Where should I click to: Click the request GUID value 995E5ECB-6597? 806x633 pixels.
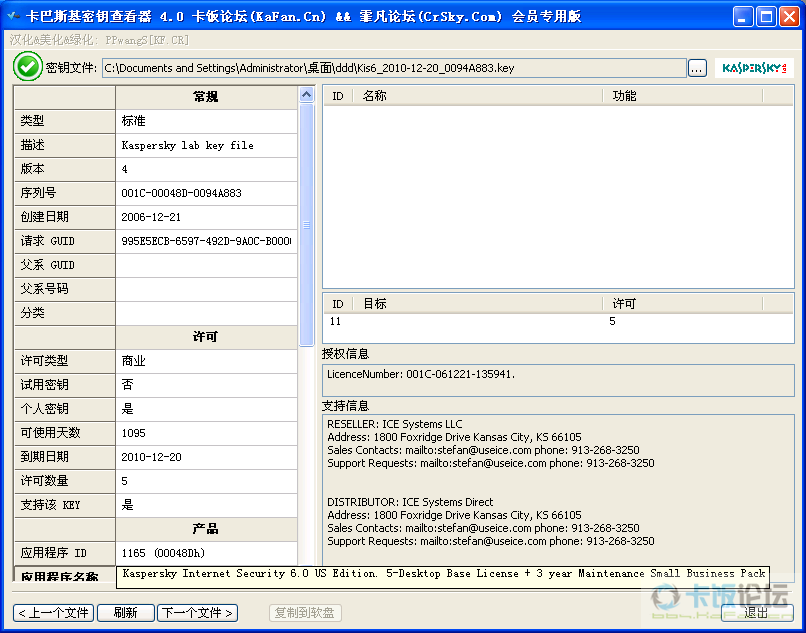click(206, 241)
